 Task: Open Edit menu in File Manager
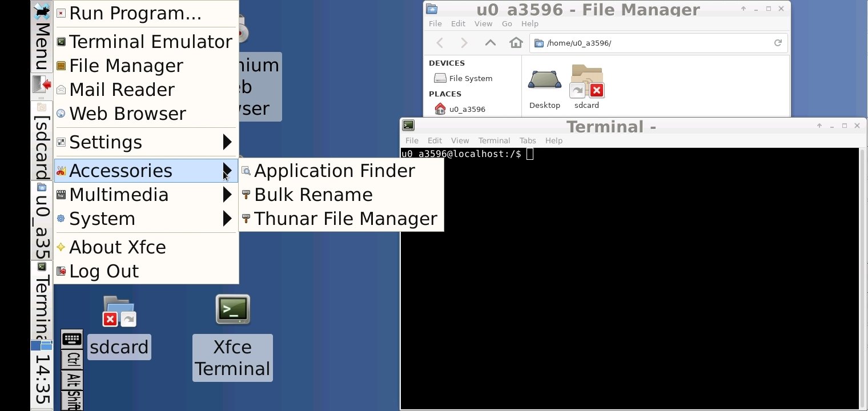pyautogui.click(x=458, y=24)
